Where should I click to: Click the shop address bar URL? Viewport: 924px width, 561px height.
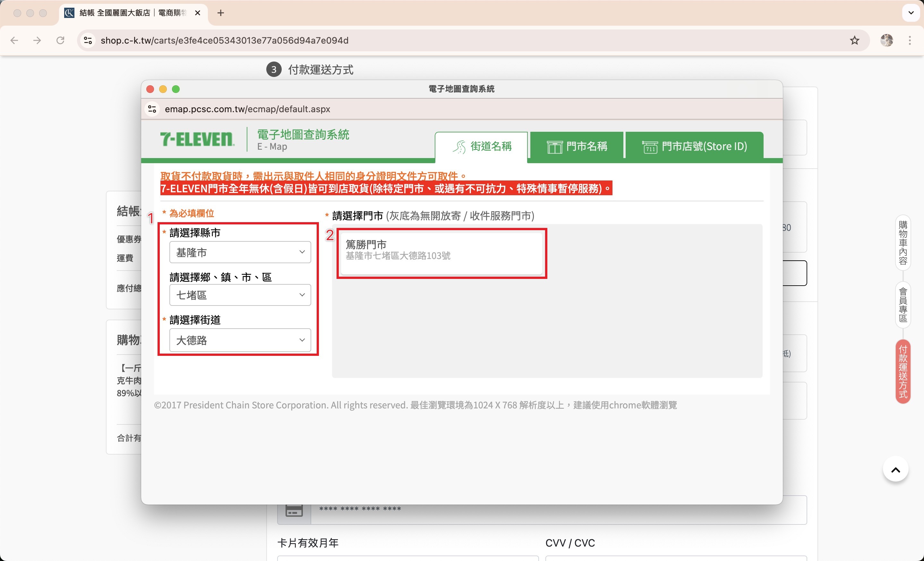coord(224,40)
